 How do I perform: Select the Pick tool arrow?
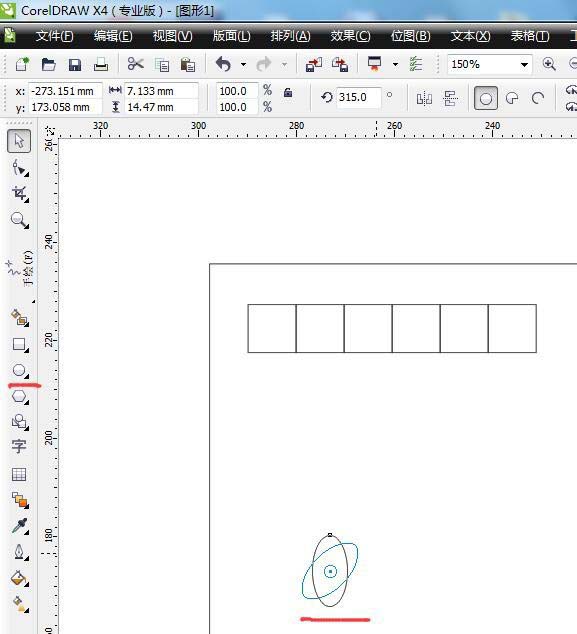[19, 141]
